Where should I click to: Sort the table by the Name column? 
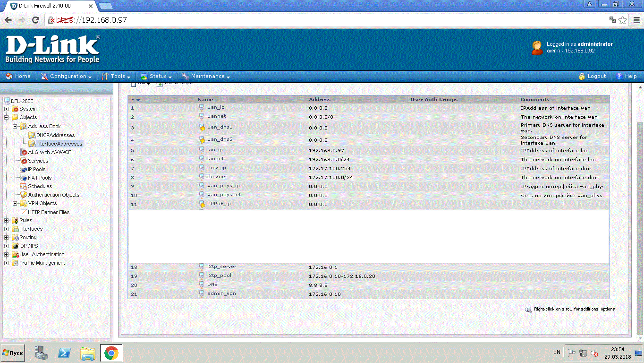205,100
